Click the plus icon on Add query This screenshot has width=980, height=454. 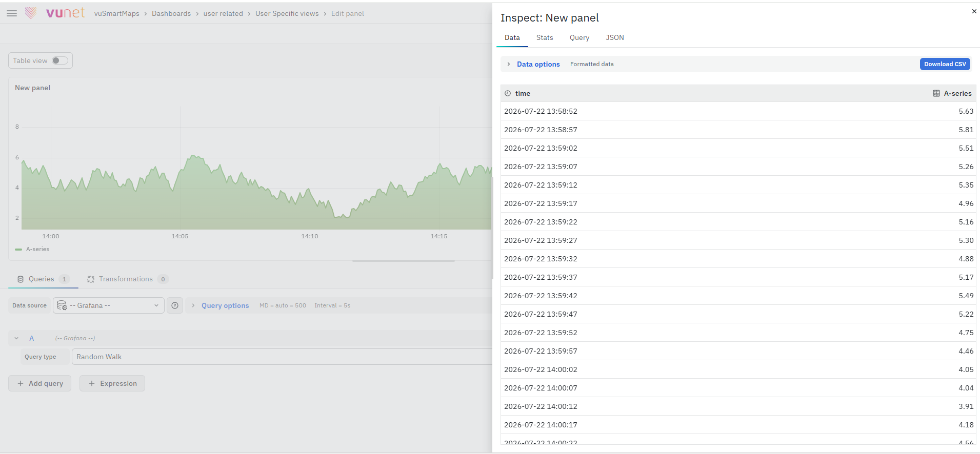pos(21,383)
